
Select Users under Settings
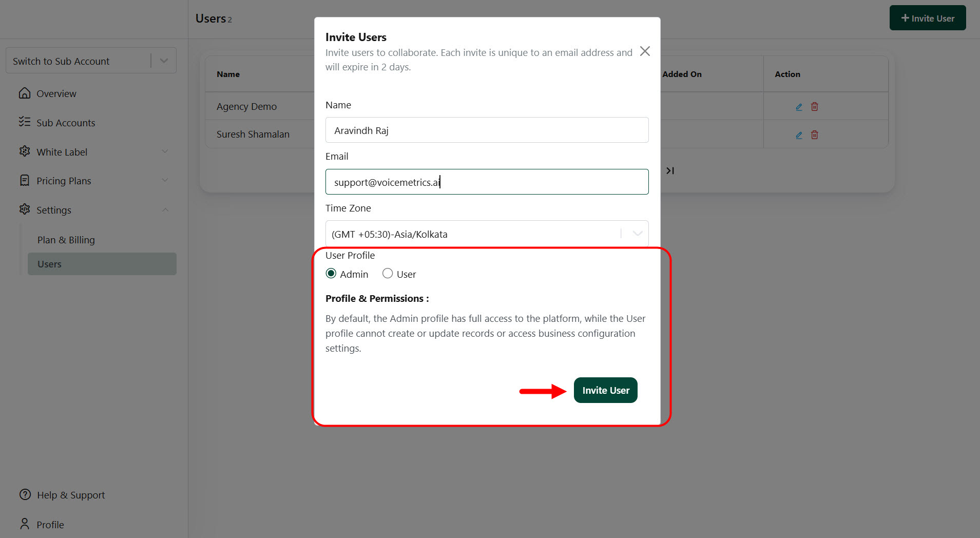(102, 264)
